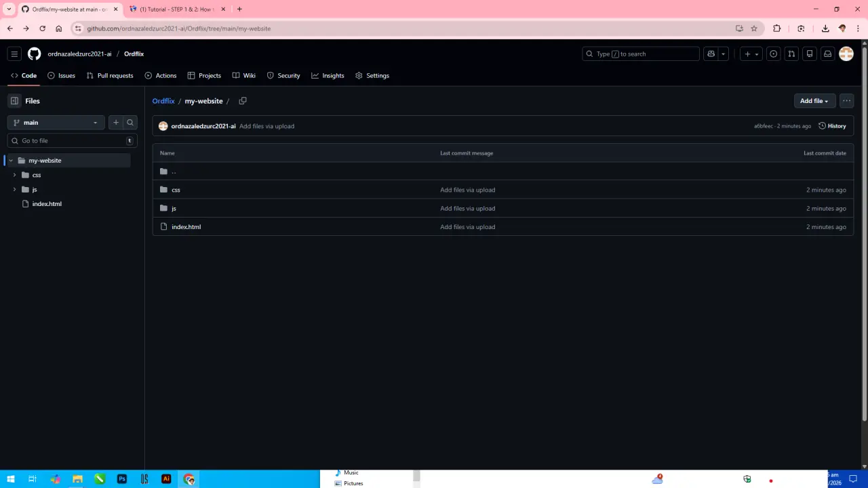Switch to the Tutorial STEP 1 & 2 tab

coord(177,9)
